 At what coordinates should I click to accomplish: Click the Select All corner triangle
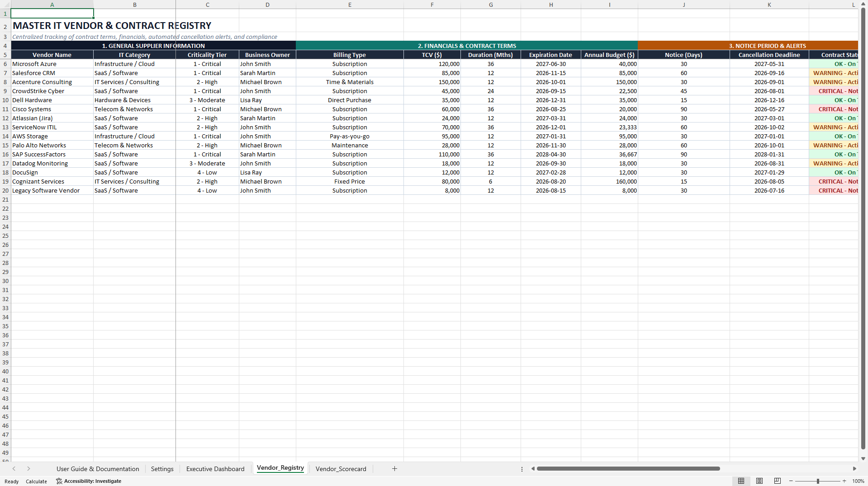tap(5, 5)
